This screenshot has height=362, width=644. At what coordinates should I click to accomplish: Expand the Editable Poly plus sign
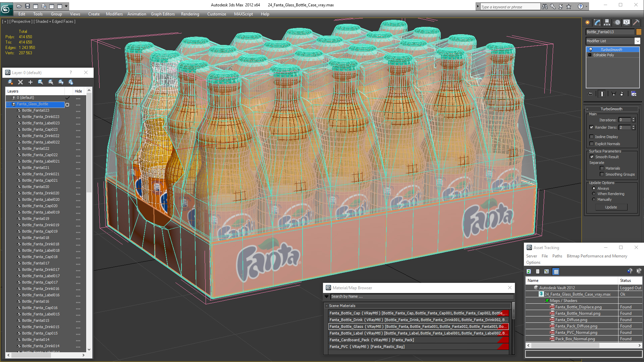(x=590, y=55)
